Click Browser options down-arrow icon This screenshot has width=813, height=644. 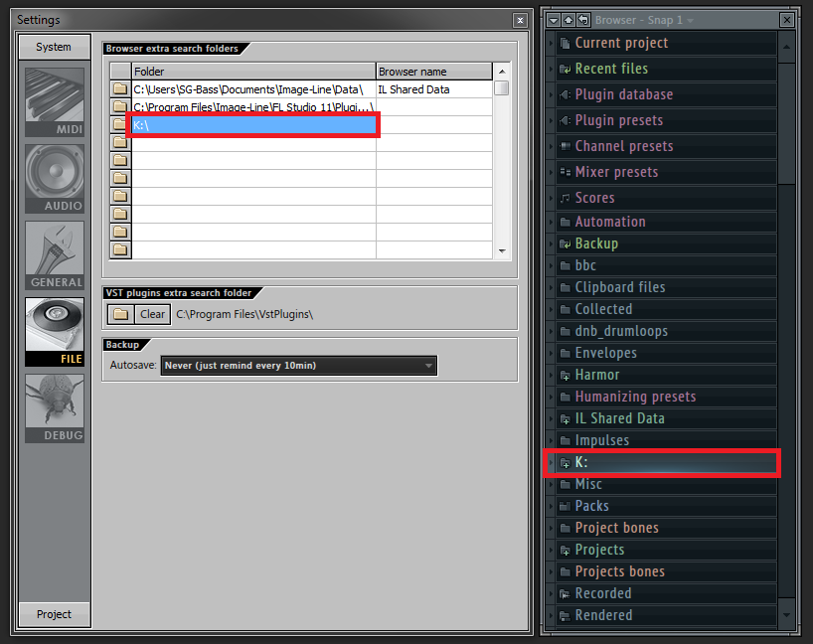[554, 20]
